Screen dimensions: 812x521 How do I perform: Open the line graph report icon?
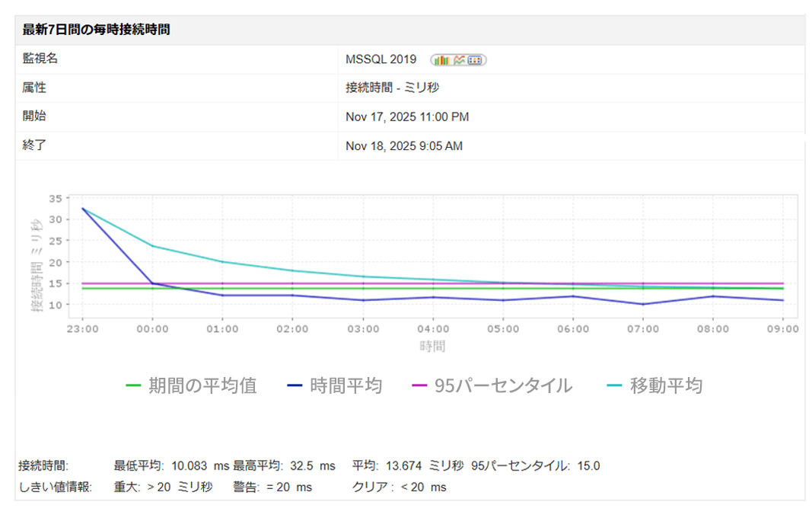click(459, 60)
